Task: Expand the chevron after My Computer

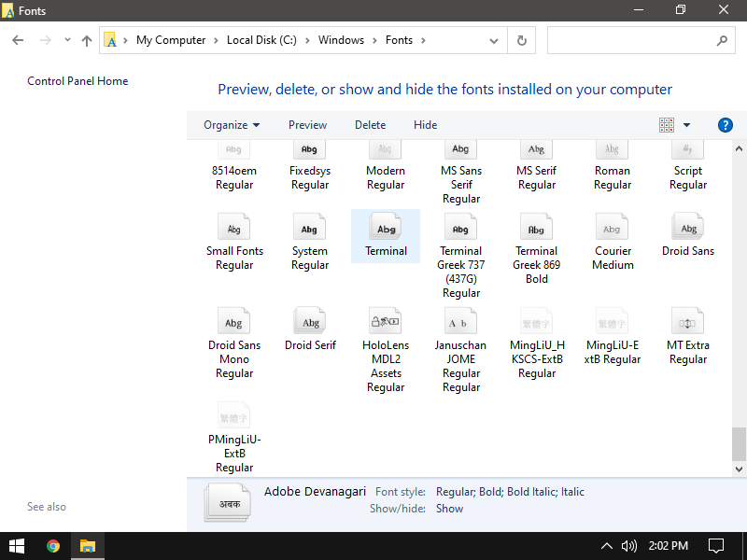Action: click(x=216, y=40)
